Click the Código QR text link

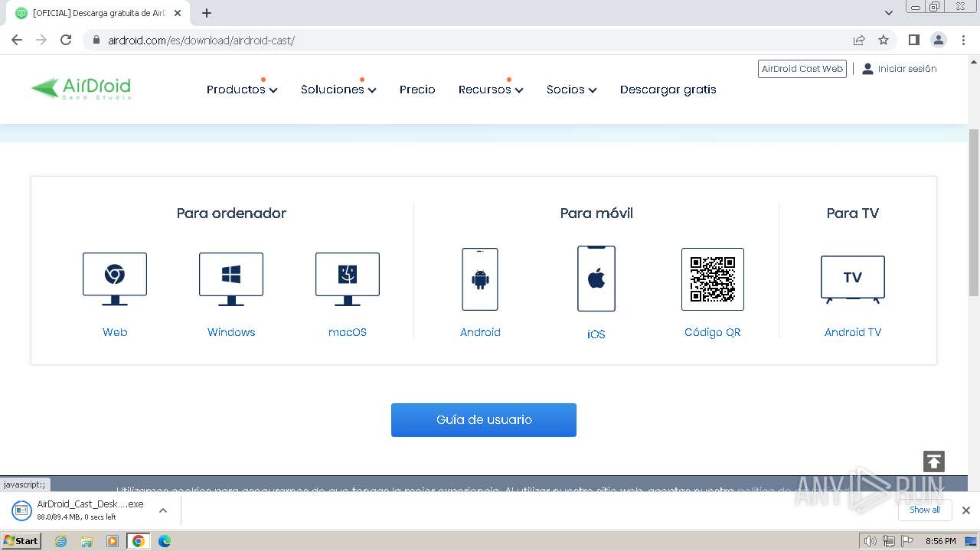[x=713, y=332]
